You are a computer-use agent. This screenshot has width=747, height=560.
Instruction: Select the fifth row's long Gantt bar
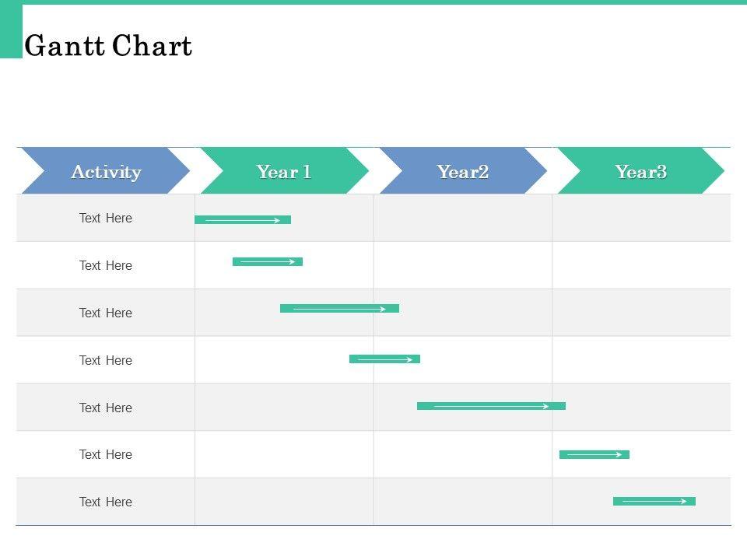(491, 406)
